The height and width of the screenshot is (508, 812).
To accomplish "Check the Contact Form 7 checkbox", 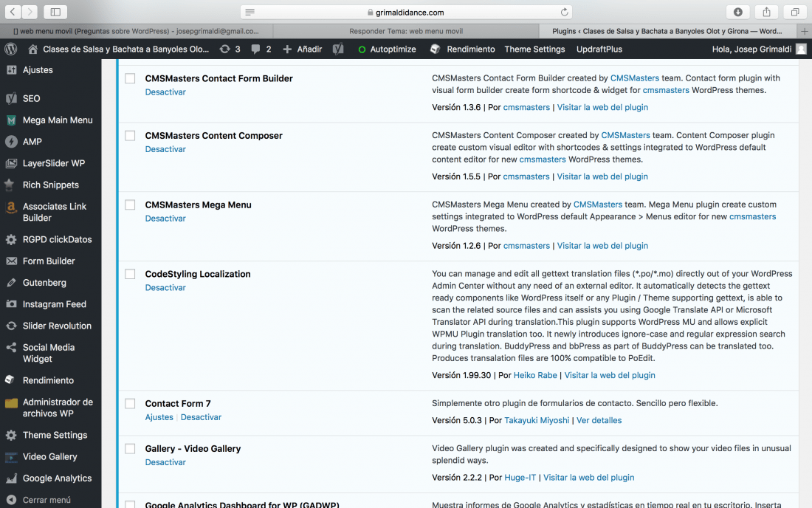I will 130,403.
